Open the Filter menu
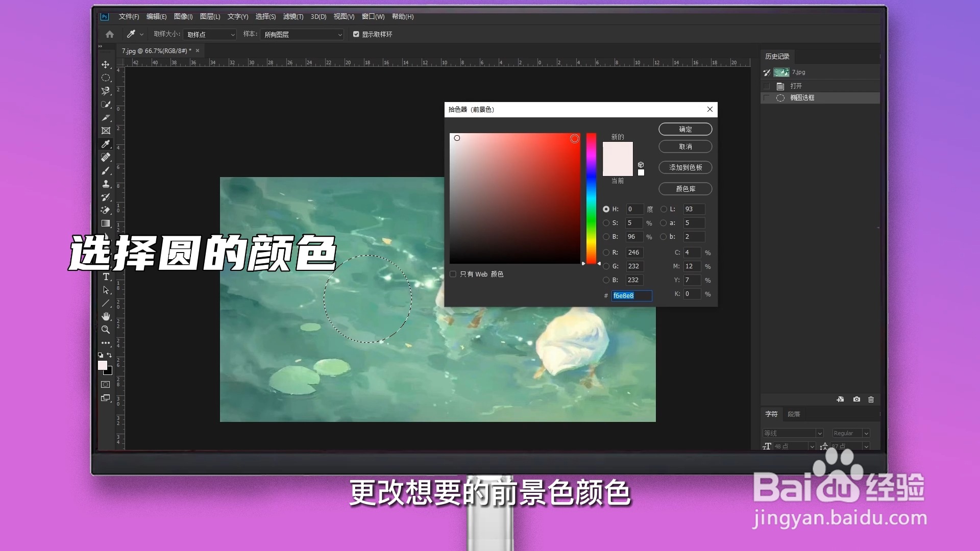 click(293, 17)
